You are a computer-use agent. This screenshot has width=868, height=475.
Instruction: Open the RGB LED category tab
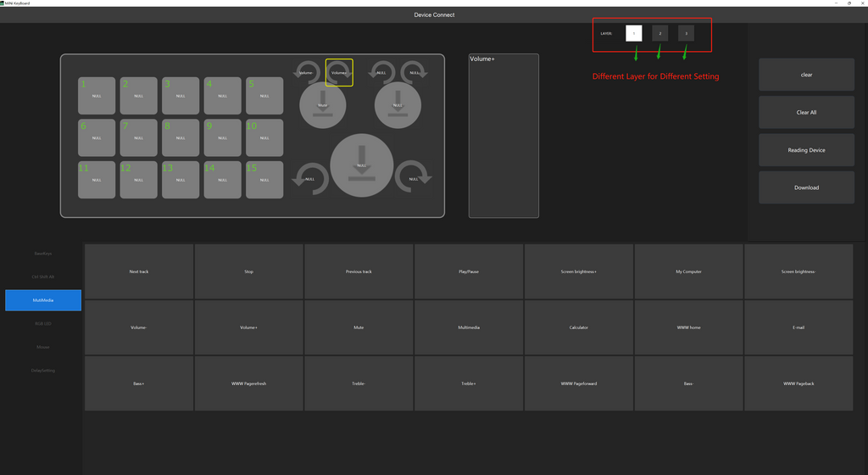43,323
